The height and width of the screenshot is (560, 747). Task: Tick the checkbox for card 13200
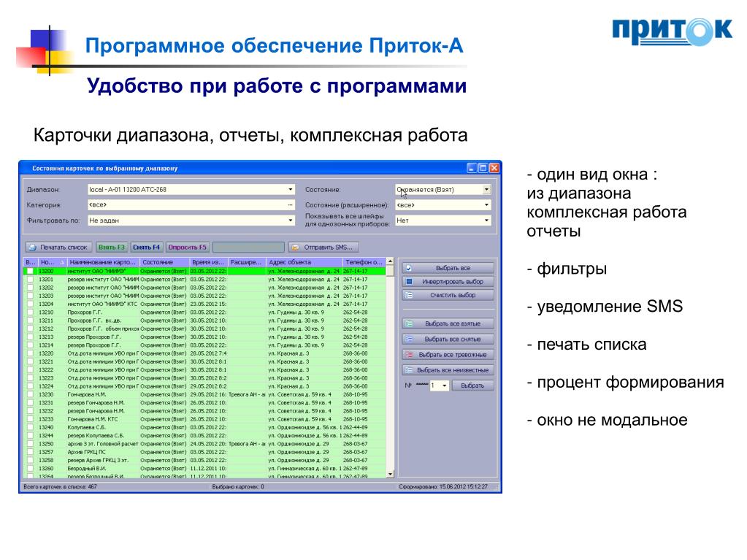pyautogui.click(x=30, y=271)
